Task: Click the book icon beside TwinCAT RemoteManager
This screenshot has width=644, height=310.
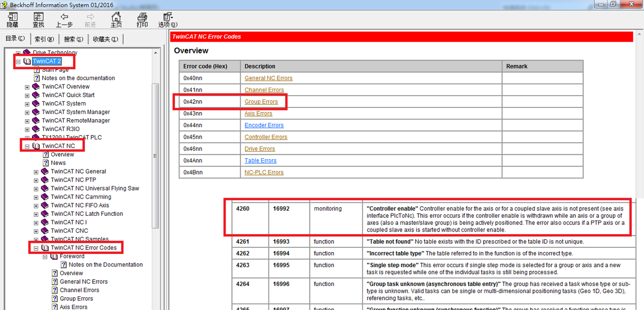Action: tap(36, 121)
